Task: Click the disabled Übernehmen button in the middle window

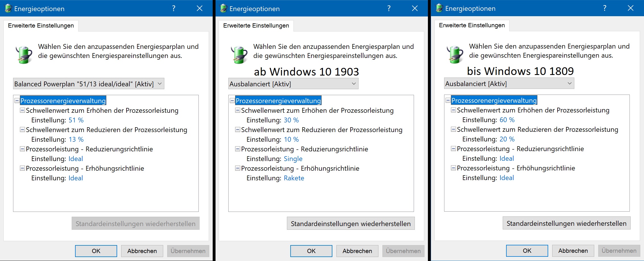Action: click(403, 251)
